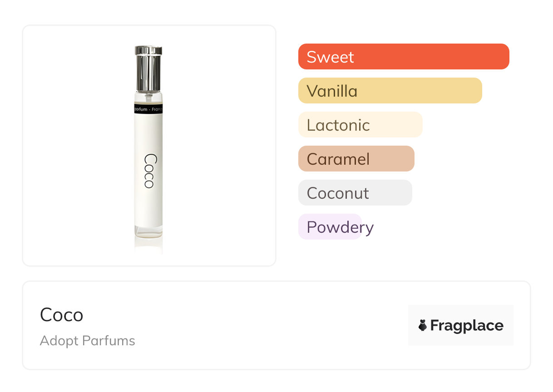The height and width of the screenshot is (392, 553).
Task: Open the Fragplace wordmark link
Action: coord(467,326)
